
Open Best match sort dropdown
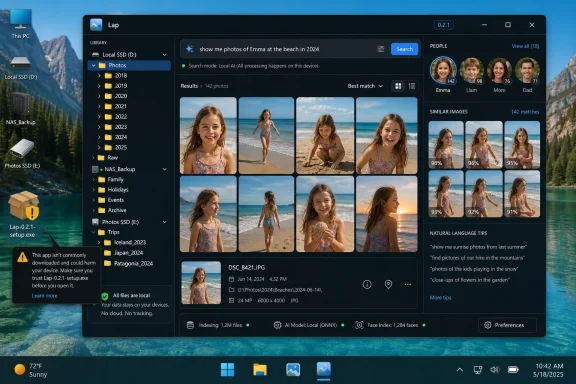tap(365, 86)
